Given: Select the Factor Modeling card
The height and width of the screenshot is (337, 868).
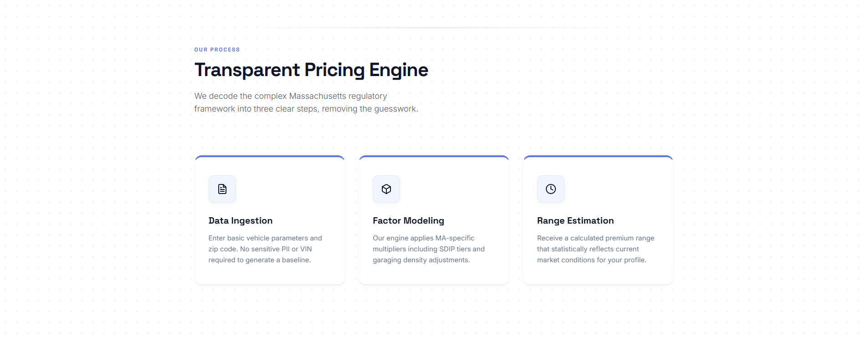Looking at the screenshot, I should click(433, 220).
